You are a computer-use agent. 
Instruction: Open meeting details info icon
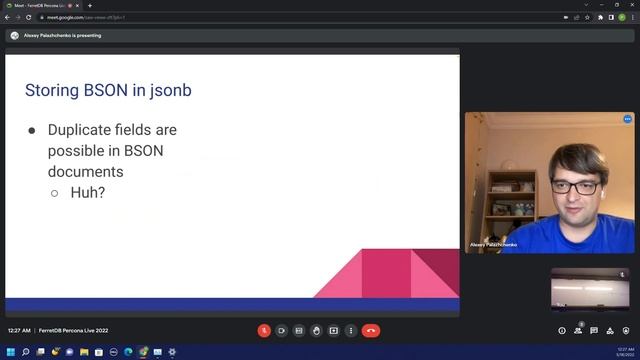point(562,331)
